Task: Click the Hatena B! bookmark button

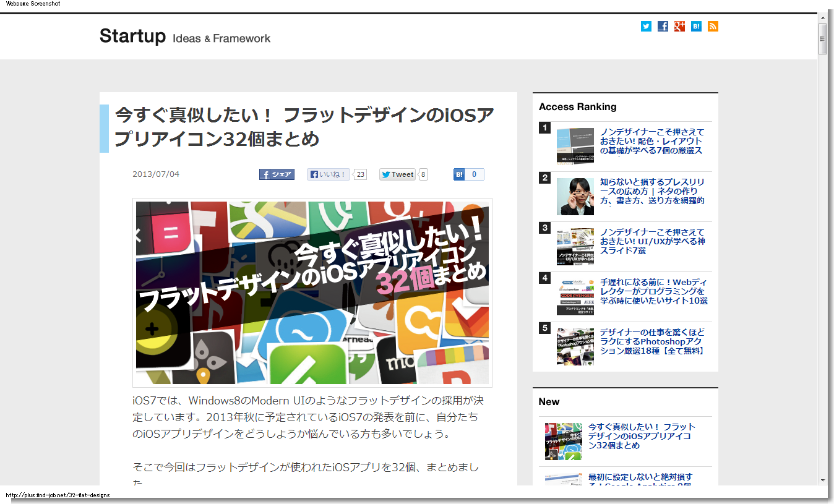Action: click(459, 174)
